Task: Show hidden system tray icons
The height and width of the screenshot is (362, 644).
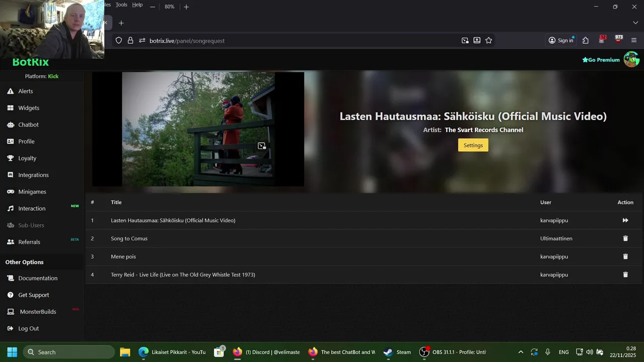Action: point(521,352)
